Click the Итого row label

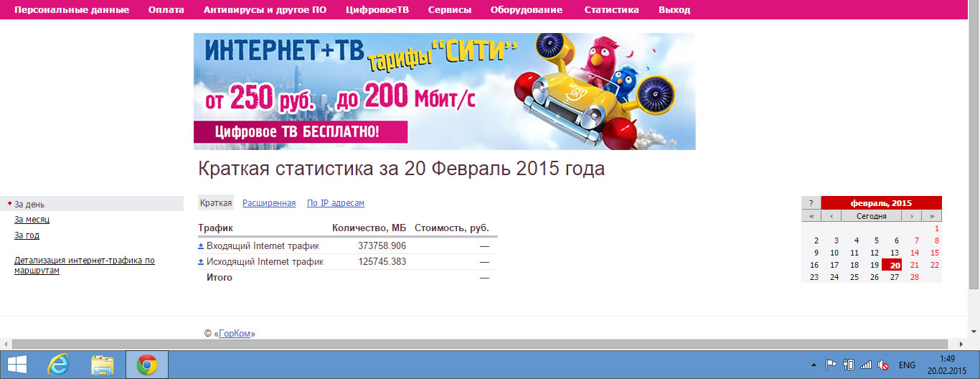(x=220, y=277)
